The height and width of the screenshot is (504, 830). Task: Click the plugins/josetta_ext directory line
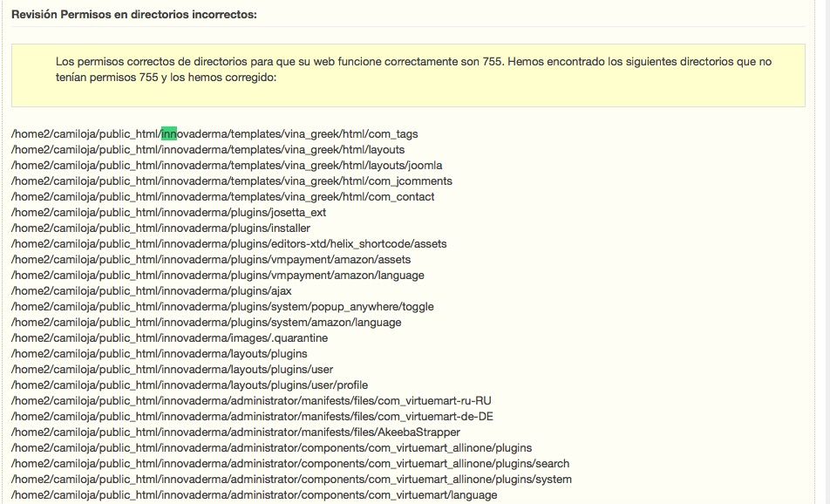click(x=168, y=212)
